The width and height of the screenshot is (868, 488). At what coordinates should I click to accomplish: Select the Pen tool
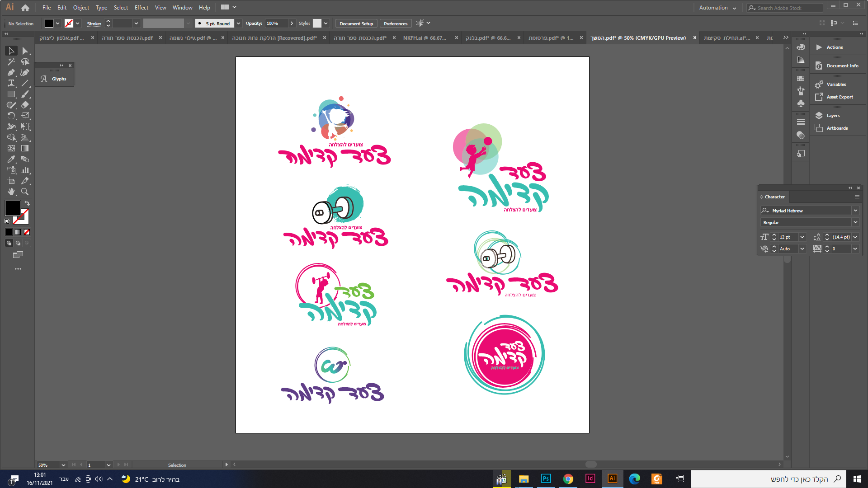click(x=11, y=73)
